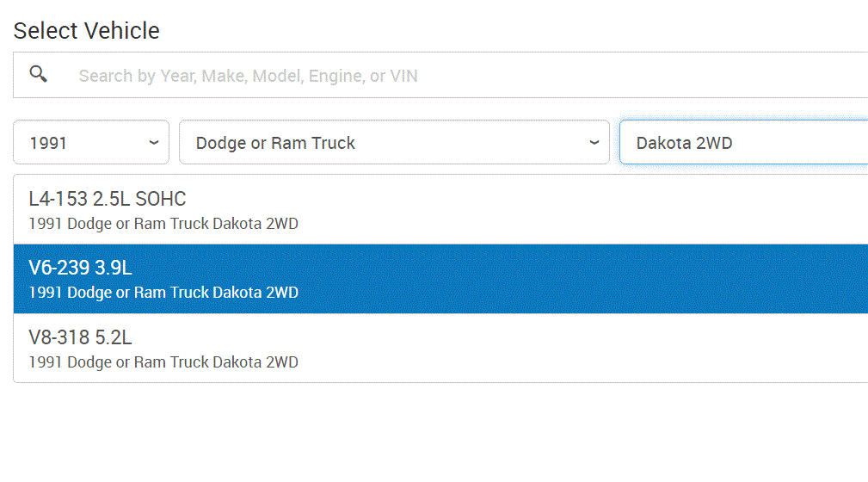The image size is (868, 482).
Task: Click the chevron arrow in the year selector
Action: [x=154, y=142]
